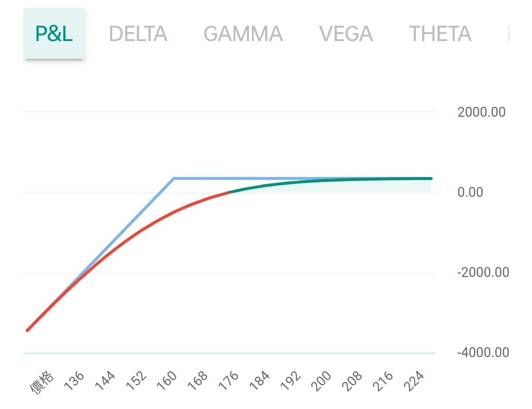
Task: Click the blue expiry line's corner point
Action: [x=174, y=178]
